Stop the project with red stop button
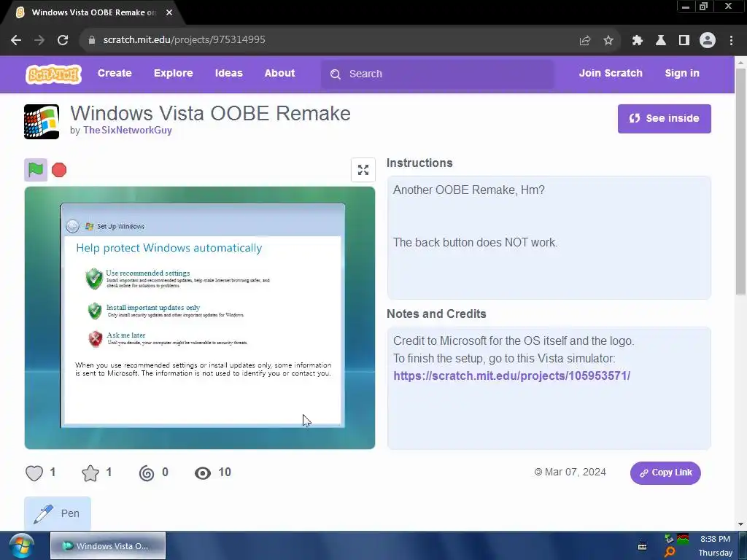 (x=59, y=170)
